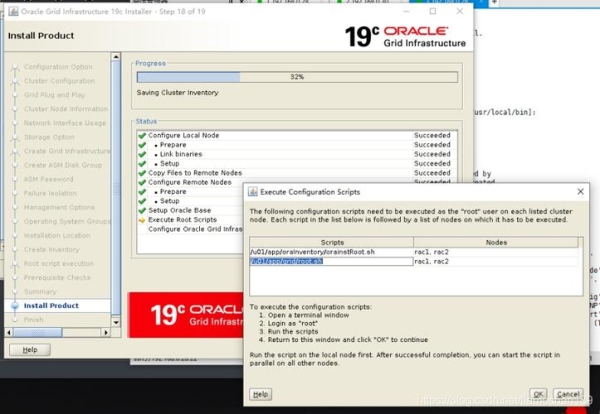Select the Prerequisite Checks step

pyautogui.click(x=57, y=277)
